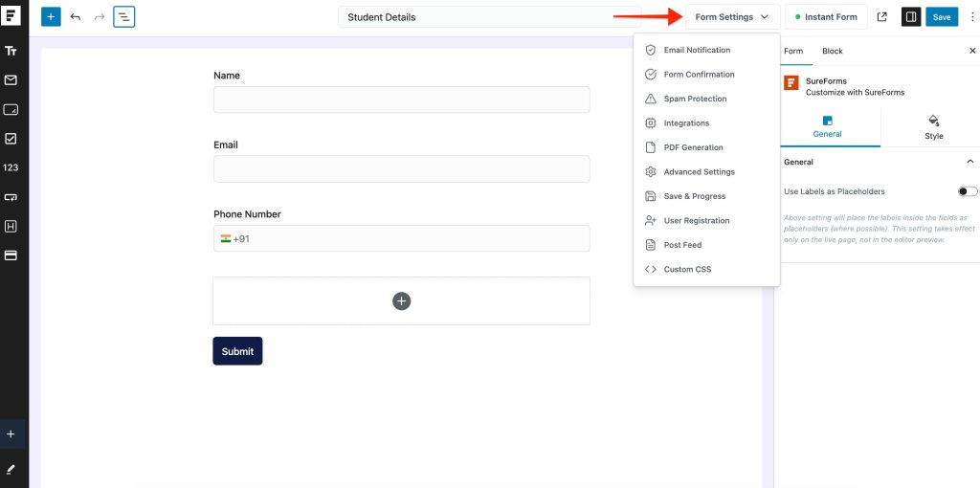Screen dimensions: 980x488
Task: Add the Dropdown field from sidebar
Action: click(11, 197)
